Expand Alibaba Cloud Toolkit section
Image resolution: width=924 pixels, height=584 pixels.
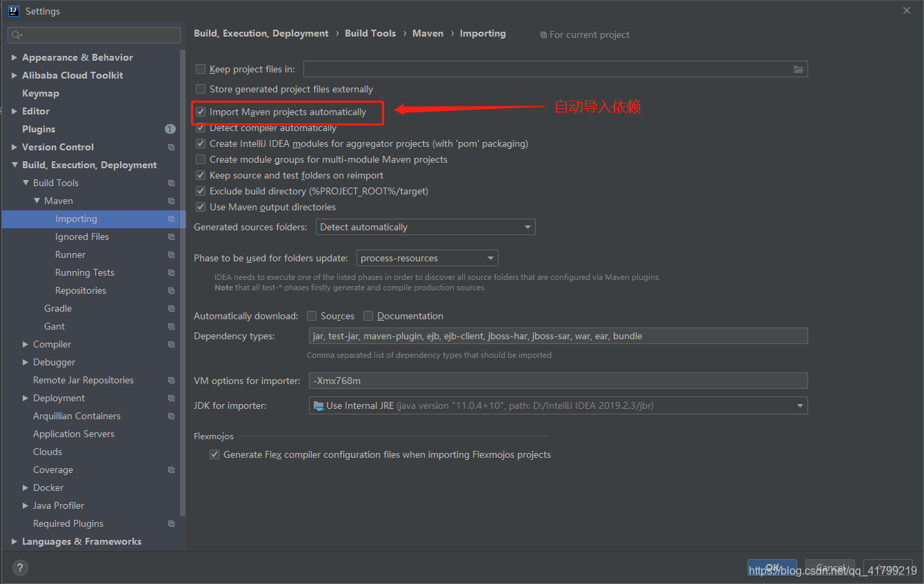click(x=14, y=75)
